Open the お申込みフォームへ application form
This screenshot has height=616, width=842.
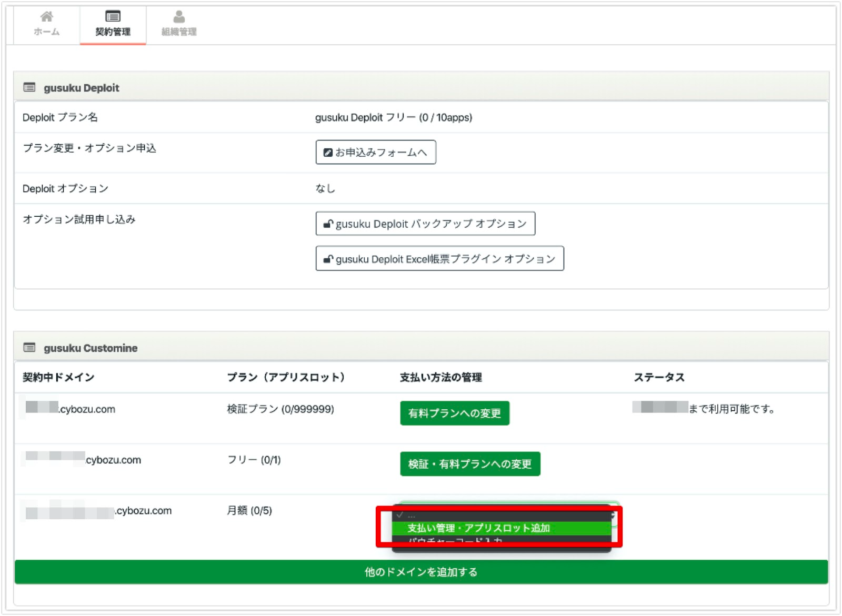click(376, 152)
